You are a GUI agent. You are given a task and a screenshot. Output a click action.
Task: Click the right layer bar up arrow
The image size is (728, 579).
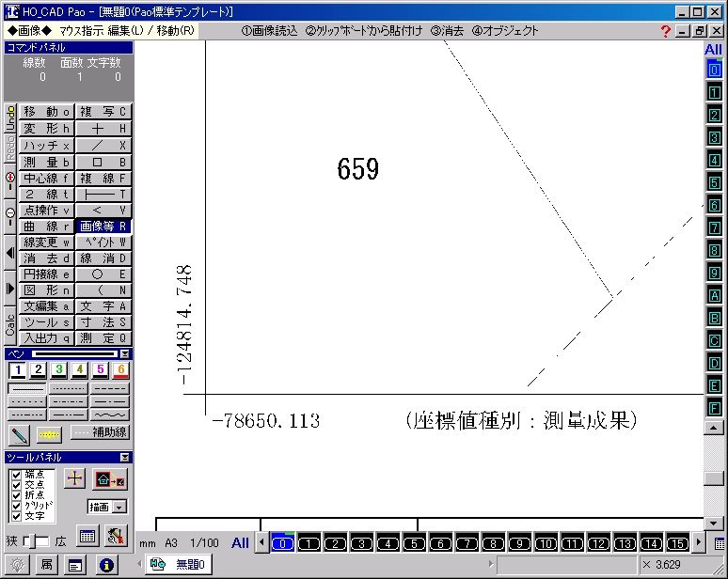[x=713, y=428]
